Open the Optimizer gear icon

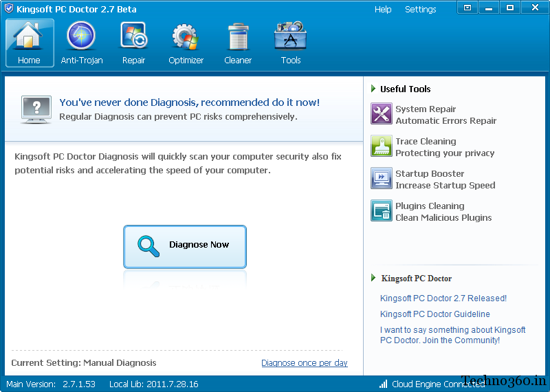[185, 37]
